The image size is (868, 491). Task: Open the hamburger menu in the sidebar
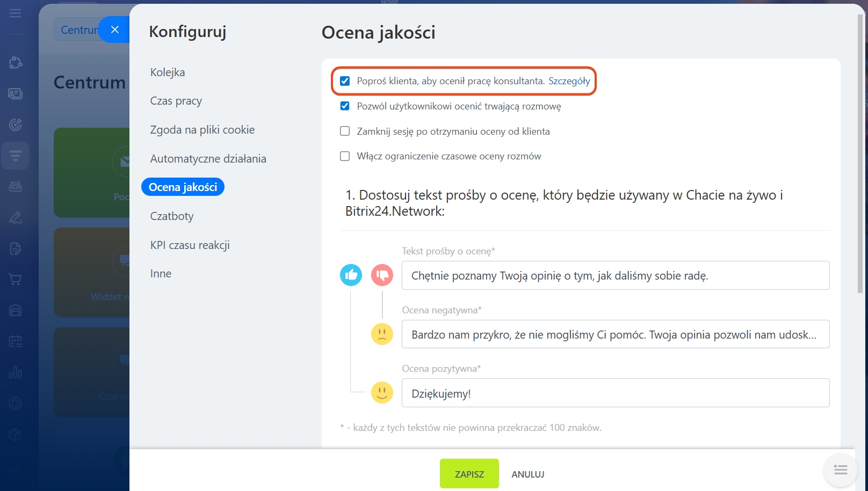pyautogui.click(x=15, y=13)
